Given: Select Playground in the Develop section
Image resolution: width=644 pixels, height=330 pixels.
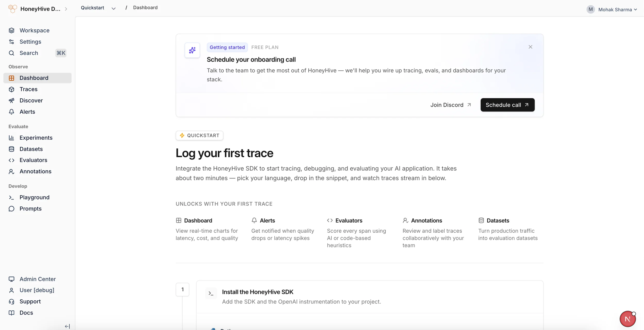Looking at the screenshot, I should pos(38,197).
